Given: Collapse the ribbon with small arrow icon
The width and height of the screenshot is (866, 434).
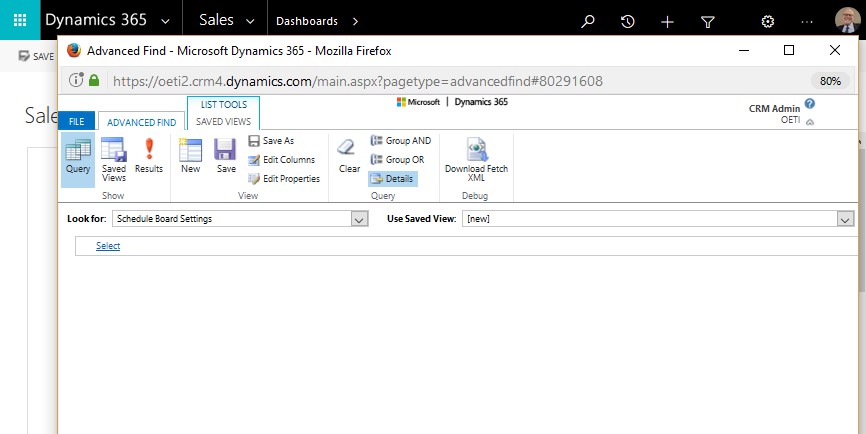Looking at the screenshot, I should (810, 122).
